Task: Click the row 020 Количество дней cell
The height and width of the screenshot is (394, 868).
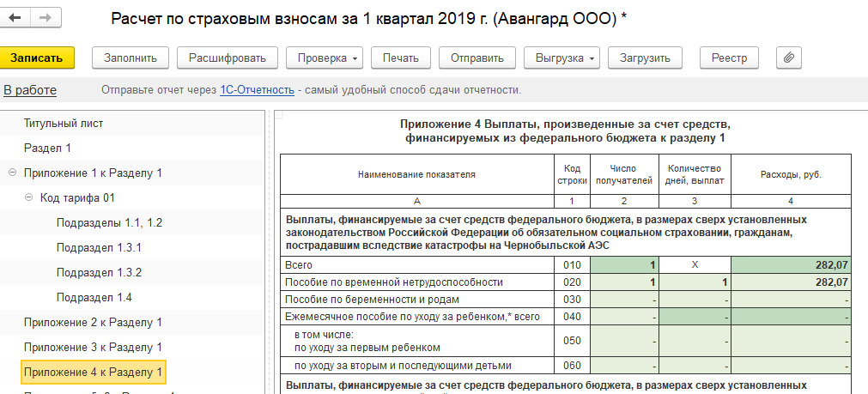Action: pyautogui.click(x=695, y=282)
